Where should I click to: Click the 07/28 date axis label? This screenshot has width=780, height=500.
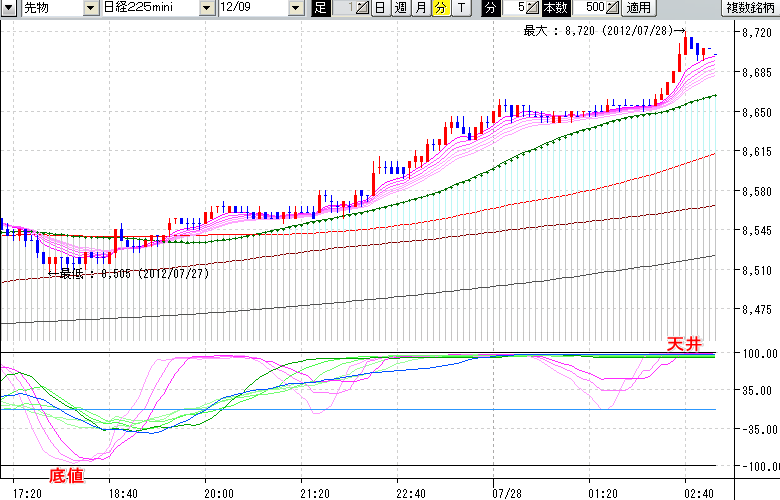(507, 494)
